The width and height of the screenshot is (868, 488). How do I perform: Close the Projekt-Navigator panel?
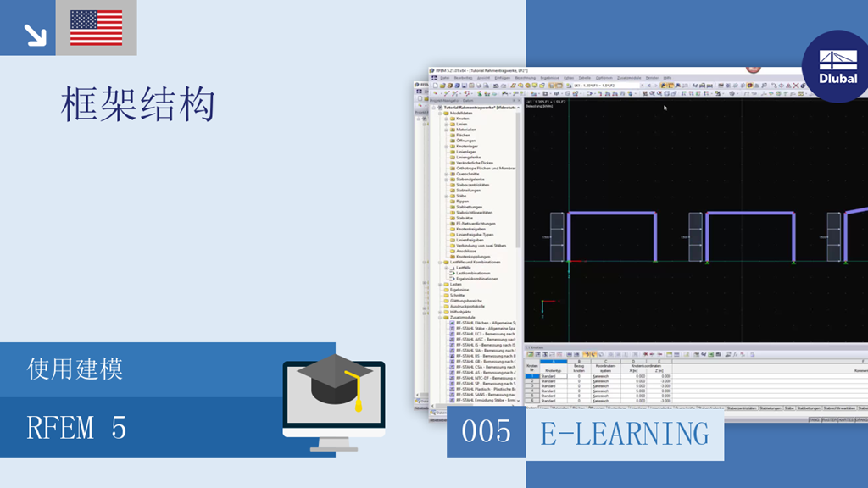[519, 101]
